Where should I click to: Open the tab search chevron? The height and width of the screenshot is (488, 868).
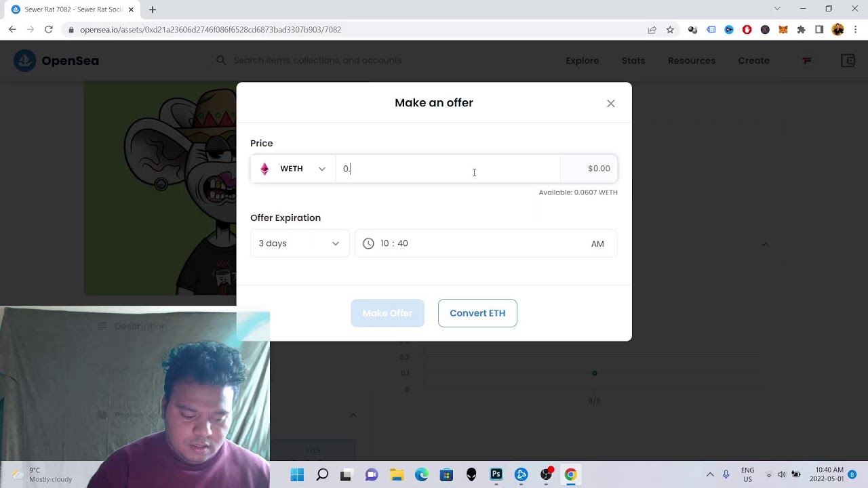tap(777, 9)
